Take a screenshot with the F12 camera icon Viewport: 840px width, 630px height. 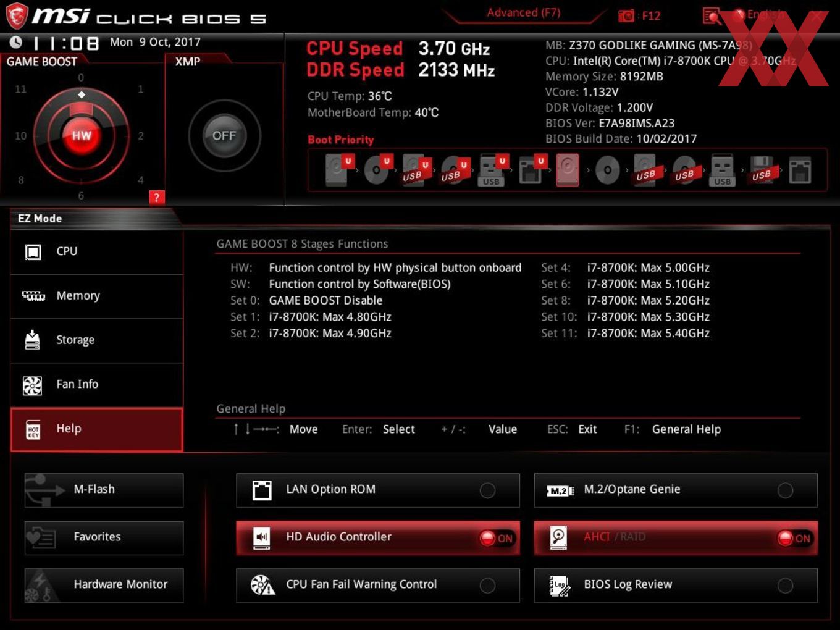tap(626, 15)
